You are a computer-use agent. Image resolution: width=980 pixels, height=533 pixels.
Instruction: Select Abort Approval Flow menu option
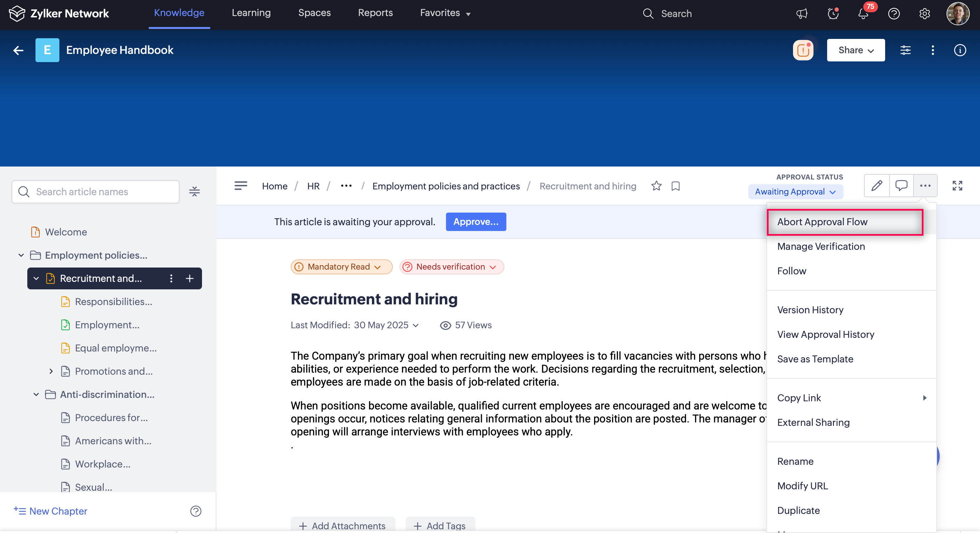pyautogui.click(x=822, y=222)
